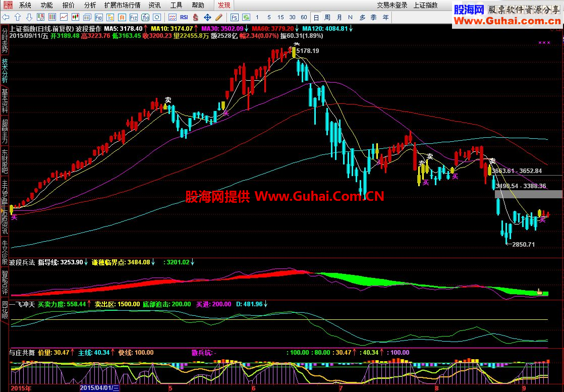Open the 功能 menu

click(46, 5)
